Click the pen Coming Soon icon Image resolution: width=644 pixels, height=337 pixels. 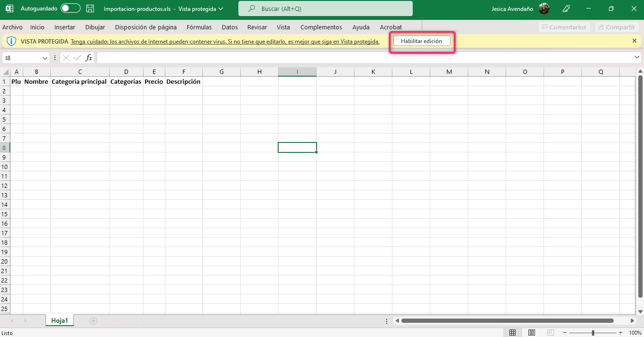pos(566,9)
